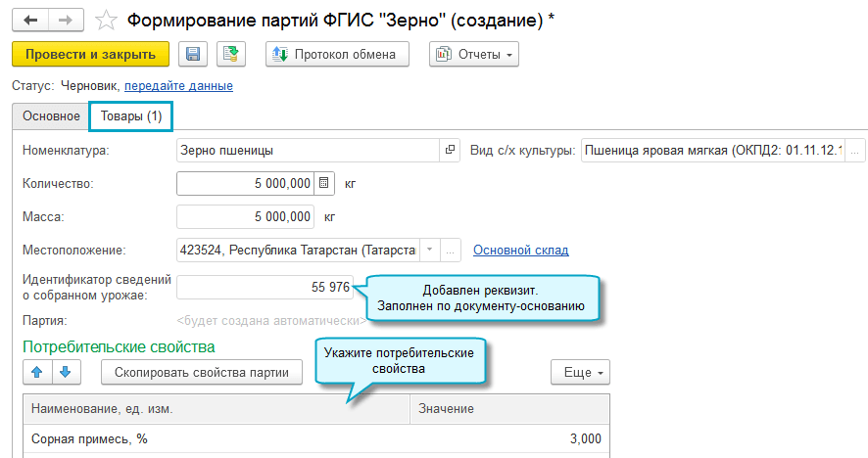The image size is (868, 458).
Task: Switch to the Основное tab
Action: click(51, 116)
